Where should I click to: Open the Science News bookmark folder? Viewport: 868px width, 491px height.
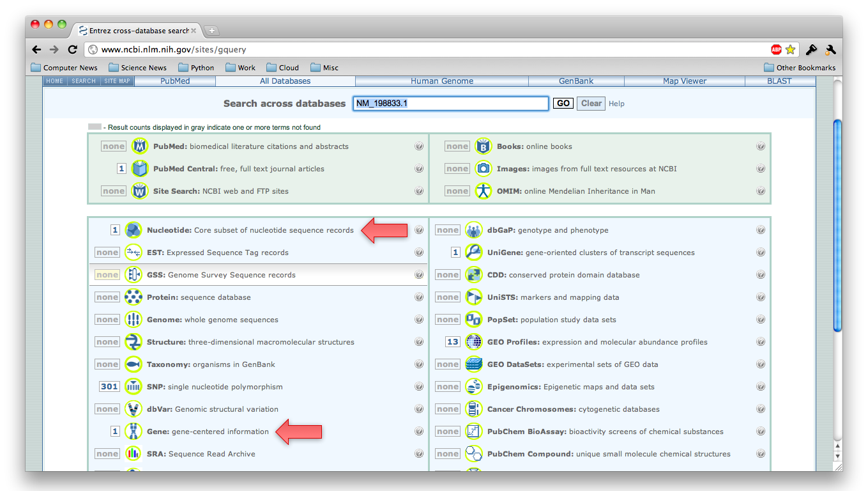[x=137, y=68]
